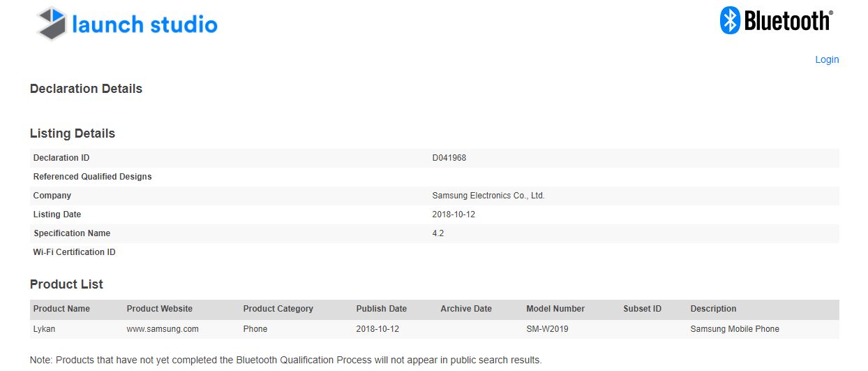Click the Bluetooth logo icon
The height and width of the screenshot is (371, 868).
coord(730,21)
